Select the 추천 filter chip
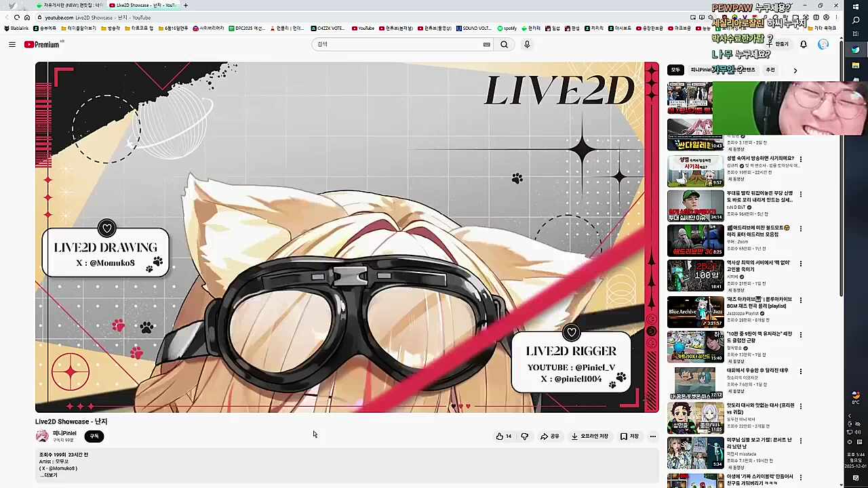The width and height of the screenshot is (868, 488). click(770, 70)
